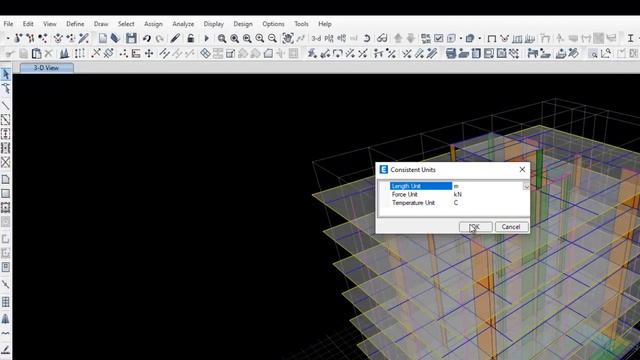Click the Delete X icon in second toolbar
640x360 pixels.
click(x=49, y=53)
